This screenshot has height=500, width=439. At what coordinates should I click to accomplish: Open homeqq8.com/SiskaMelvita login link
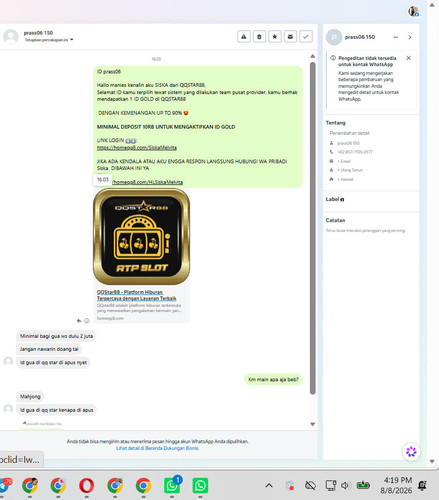pyautogui.click(x=137, y=148)
